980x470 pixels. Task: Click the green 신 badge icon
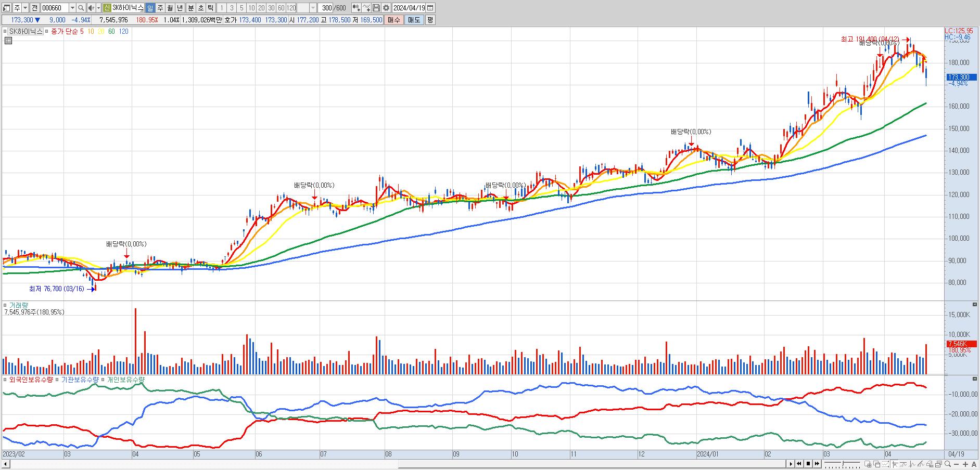pyautogui.click(x=107, y=8)
